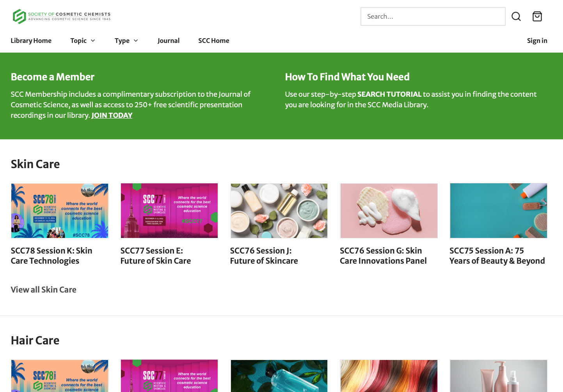
Task: Open the colorful hair strands thumbnail
Action: (x=389, y=376)
